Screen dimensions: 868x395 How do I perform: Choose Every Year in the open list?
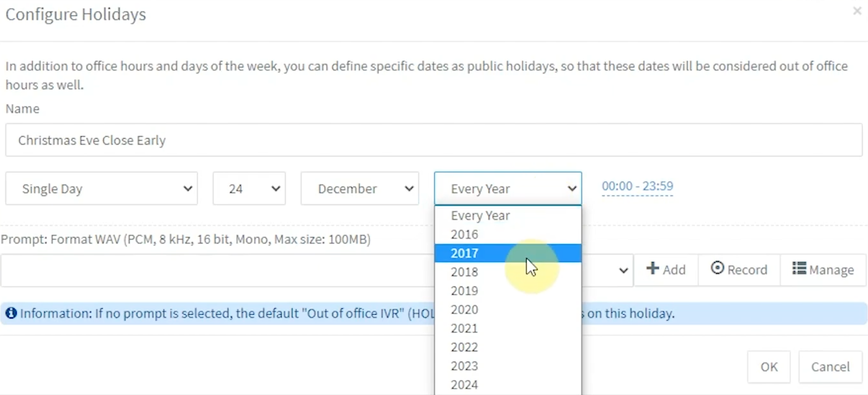(480, 215)
